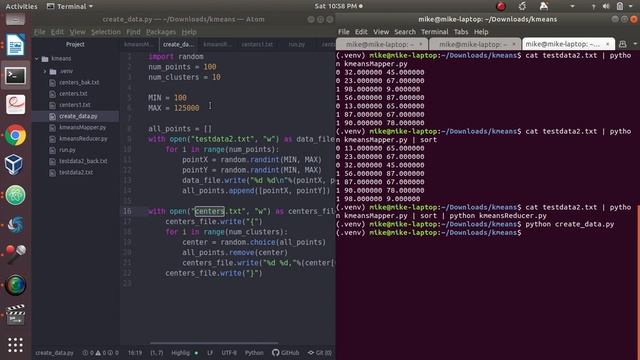The image size is (640, 360).
Task: Launch Google Chrome from the dock
Action: (16, 135)
